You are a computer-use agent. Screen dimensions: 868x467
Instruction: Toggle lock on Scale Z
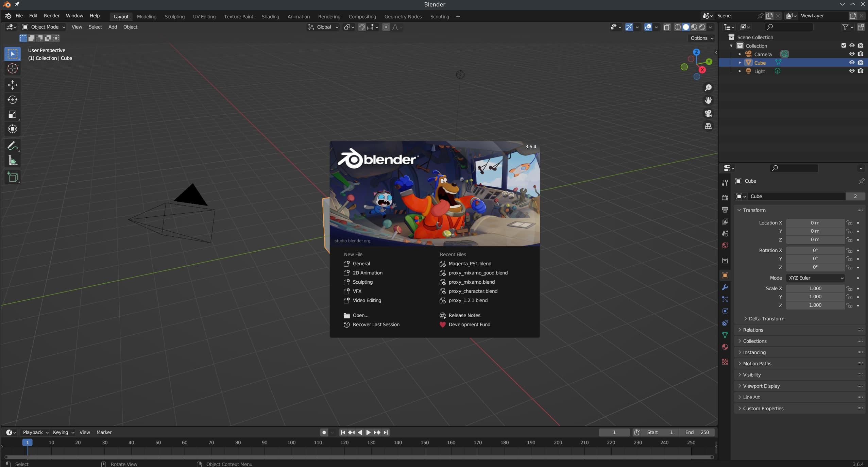pyautogui.click(x=849, y=305)
